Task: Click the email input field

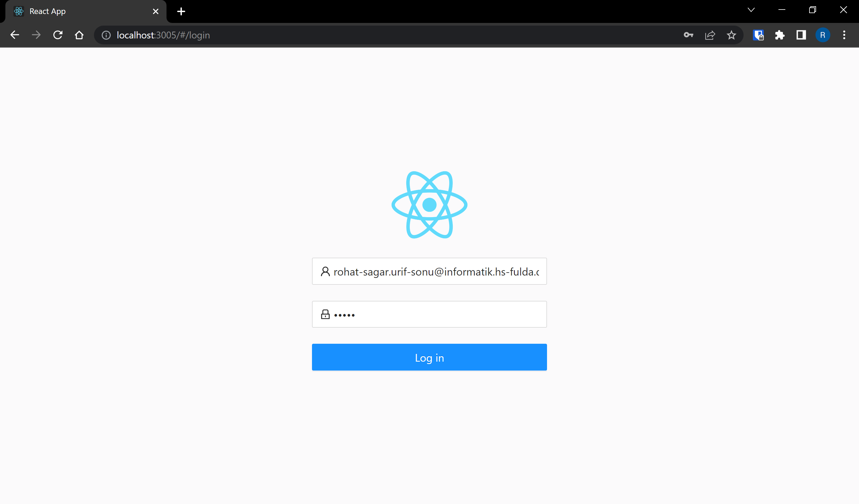Action: click(x=429, y=270)
